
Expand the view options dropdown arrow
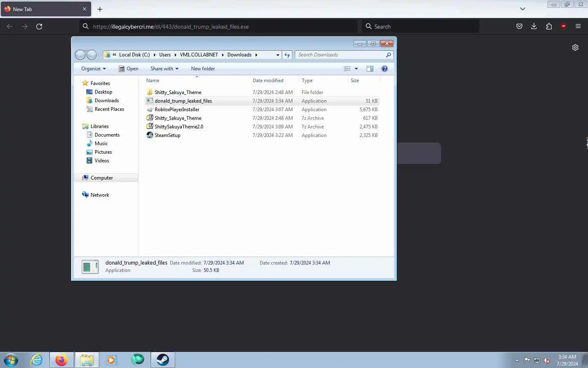coord(356,69)
